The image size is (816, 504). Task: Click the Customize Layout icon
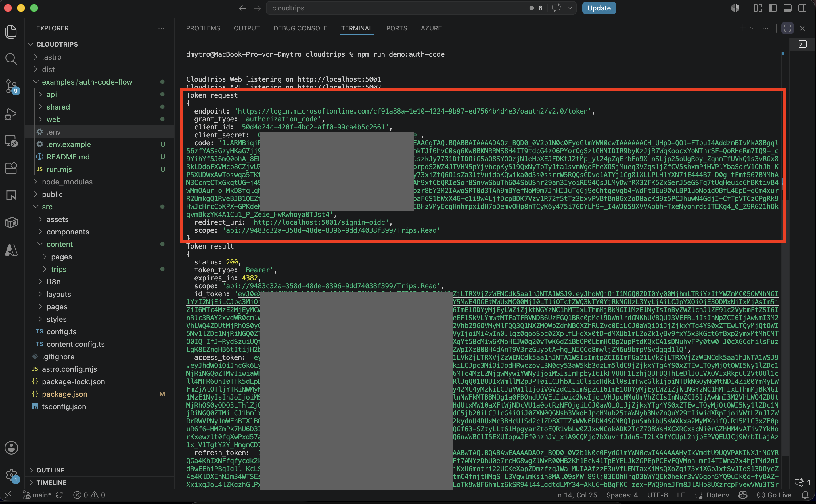point(758,8)
